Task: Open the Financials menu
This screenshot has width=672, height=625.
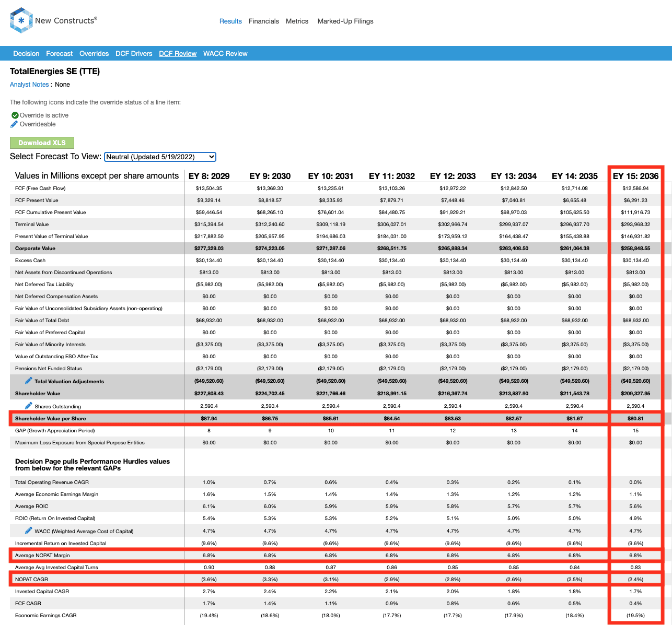Action: (x=264, y=21)
